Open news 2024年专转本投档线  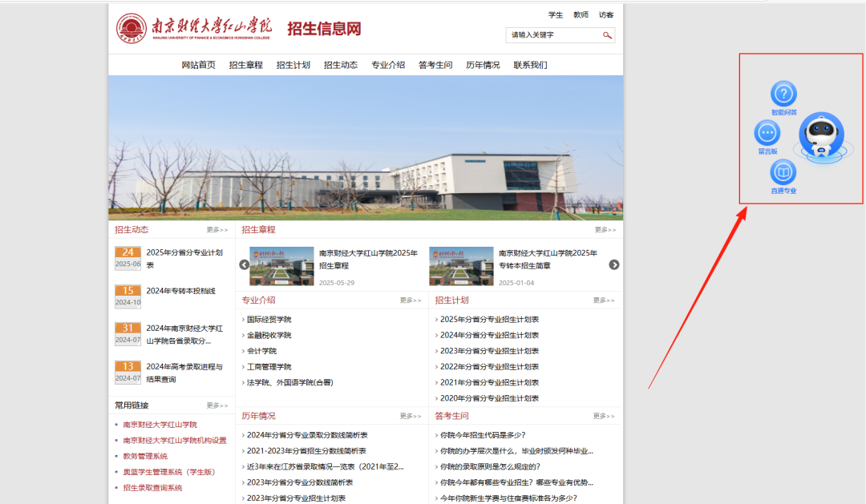point(181,291)
